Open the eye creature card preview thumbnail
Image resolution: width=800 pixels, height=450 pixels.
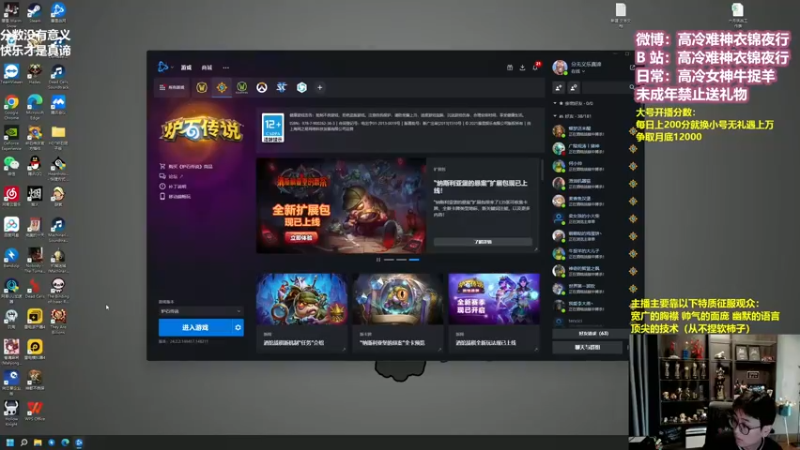pos(397,298)
